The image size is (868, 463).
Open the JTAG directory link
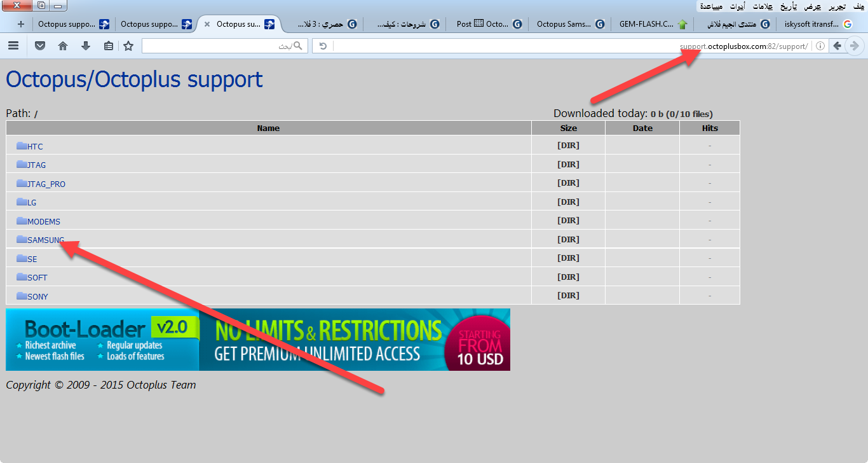click(36, 165)
